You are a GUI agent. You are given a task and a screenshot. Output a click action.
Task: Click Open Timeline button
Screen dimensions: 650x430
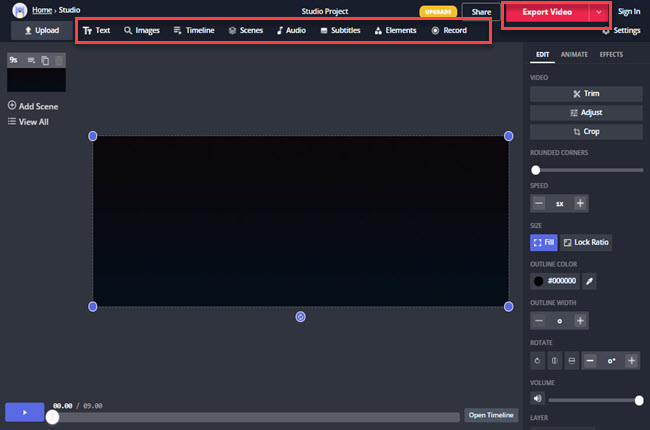pos(491,415)
